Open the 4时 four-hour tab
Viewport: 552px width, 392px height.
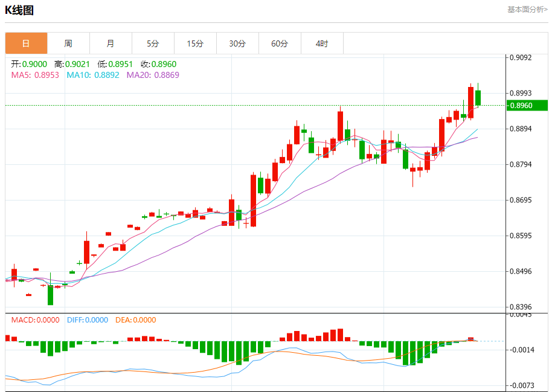click(322, 43)
